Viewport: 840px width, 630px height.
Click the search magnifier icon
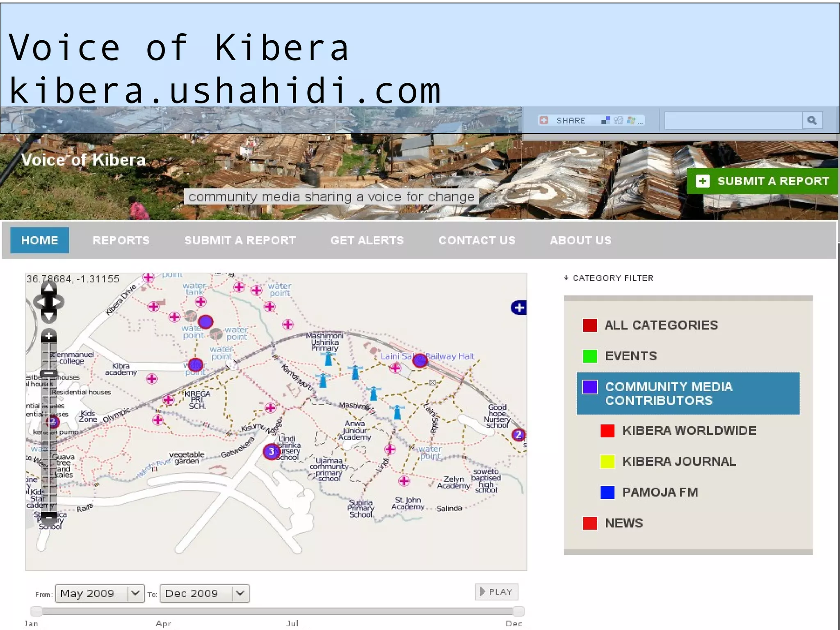coord(812,120)
